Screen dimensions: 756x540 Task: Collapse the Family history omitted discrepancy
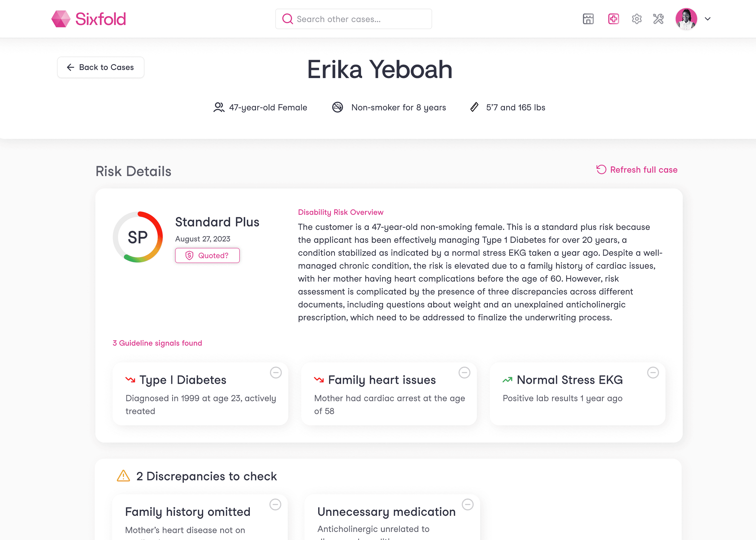pos(275,504)
